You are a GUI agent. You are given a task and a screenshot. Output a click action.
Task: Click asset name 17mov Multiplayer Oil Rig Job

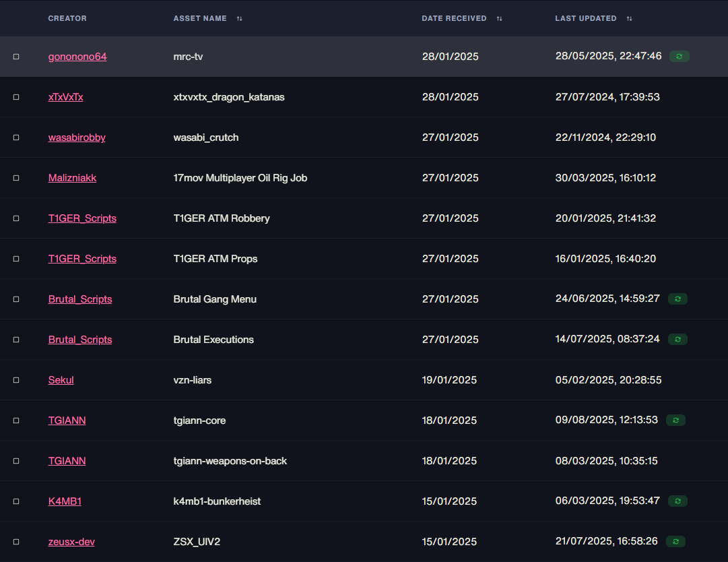point(240,178)
